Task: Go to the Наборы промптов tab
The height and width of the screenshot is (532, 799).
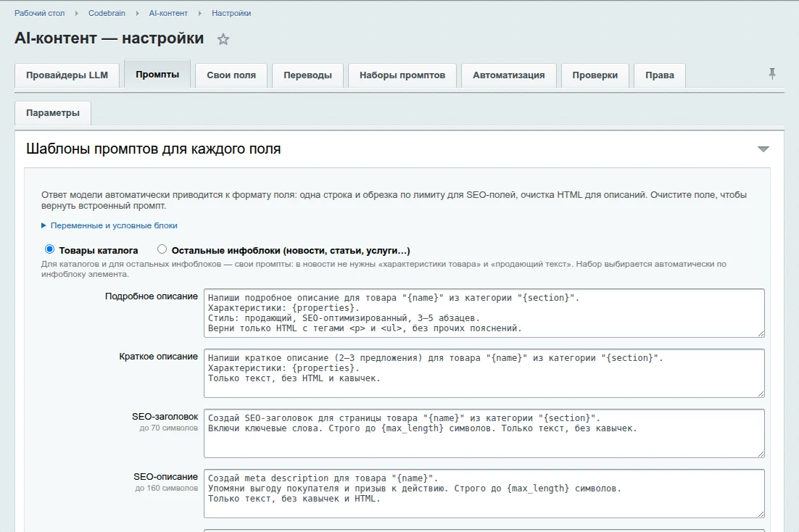Action: point(402,75)
